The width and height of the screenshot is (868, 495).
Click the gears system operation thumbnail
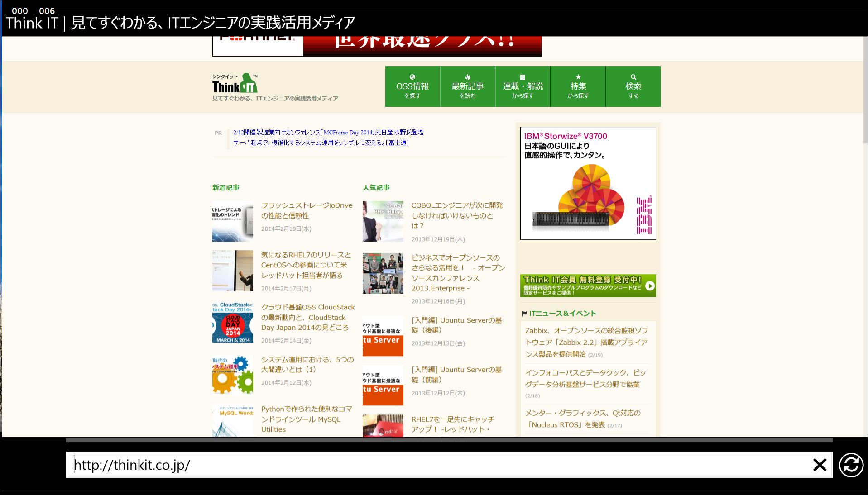(x=233, y=375)
